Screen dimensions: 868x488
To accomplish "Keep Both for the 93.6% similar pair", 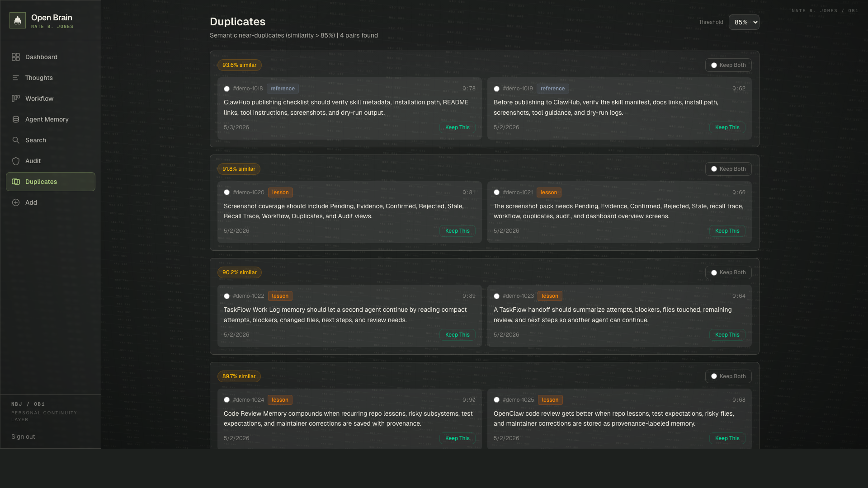I will pyautogui.click(x=728, y=65).
